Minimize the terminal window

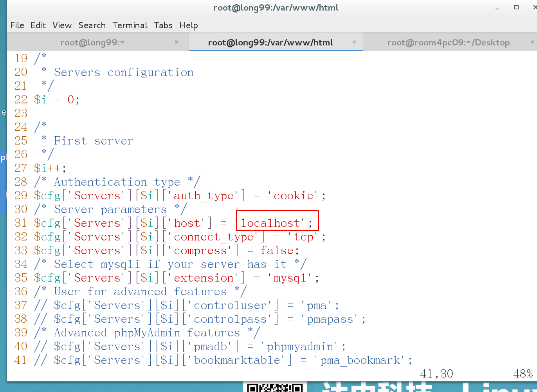[497, 8]
